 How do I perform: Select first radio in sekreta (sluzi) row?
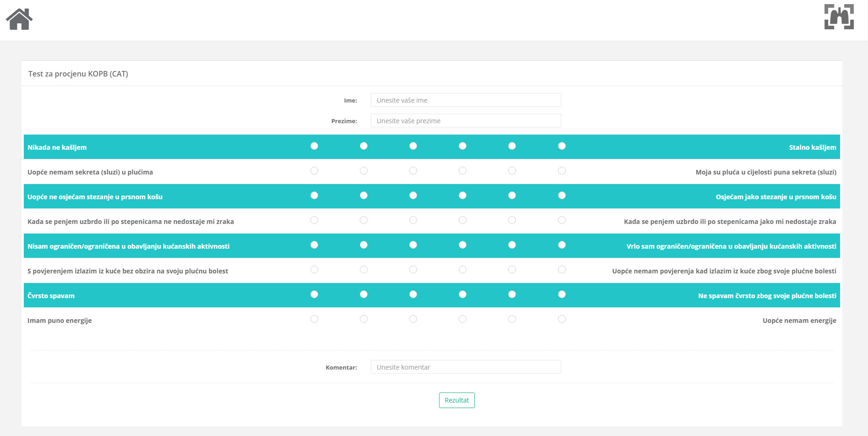(314, 171)
